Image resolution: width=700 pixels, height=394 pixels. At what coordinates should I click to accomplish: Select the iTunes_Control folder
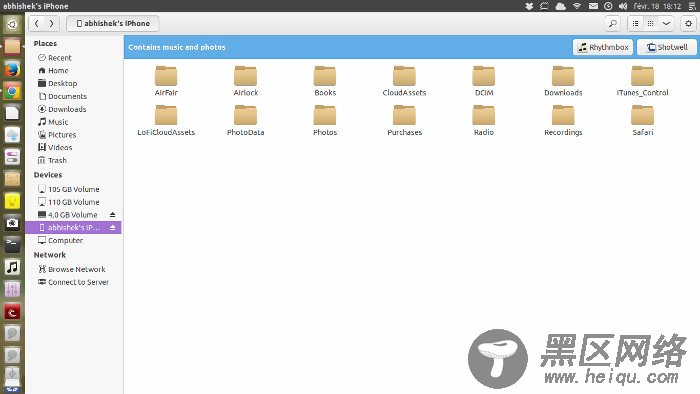pos(642,81)
